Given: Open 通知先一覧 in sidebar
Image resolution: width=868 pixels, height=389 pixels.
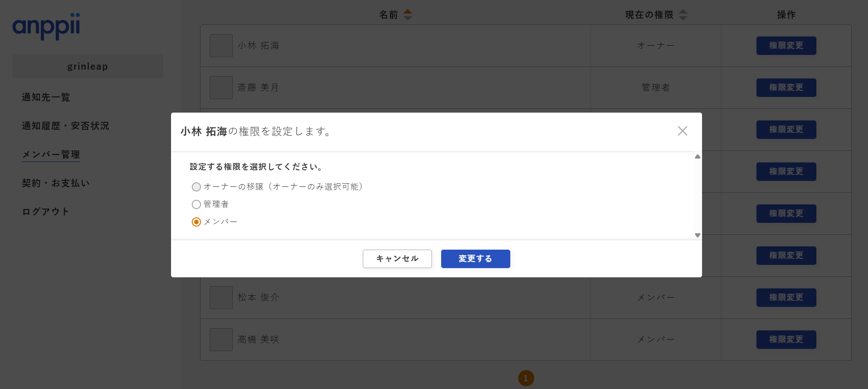Looking at the screenshot, I should pos(46,97).
